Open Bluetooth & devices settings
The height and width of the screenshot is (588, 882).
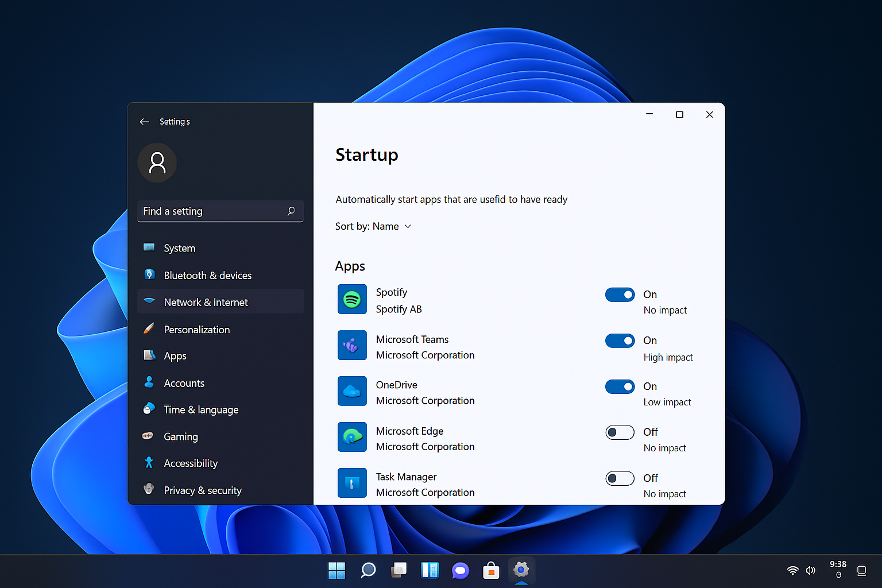(x=207, y=276)
